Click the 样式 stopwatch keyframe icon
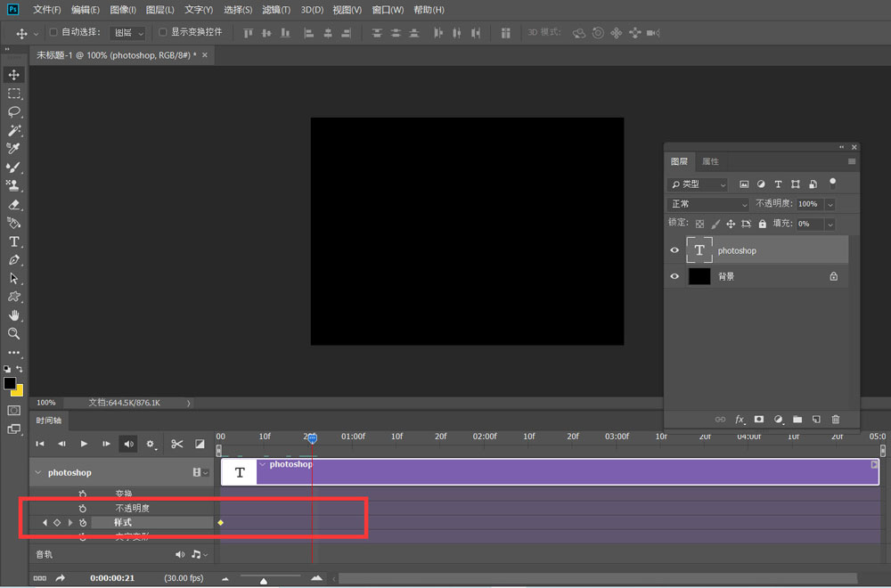Screen dimensions: 891x588 (83, 522)
